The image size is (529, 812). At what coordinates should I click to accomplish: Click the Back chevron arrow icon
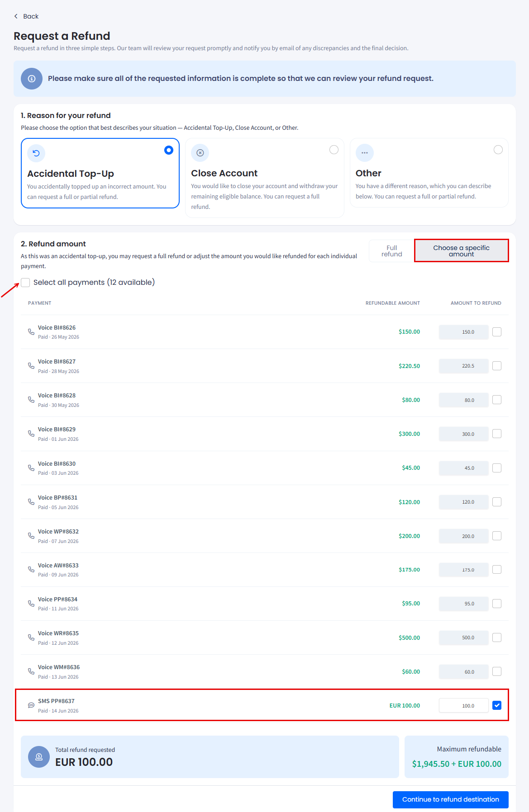[16, 16]
